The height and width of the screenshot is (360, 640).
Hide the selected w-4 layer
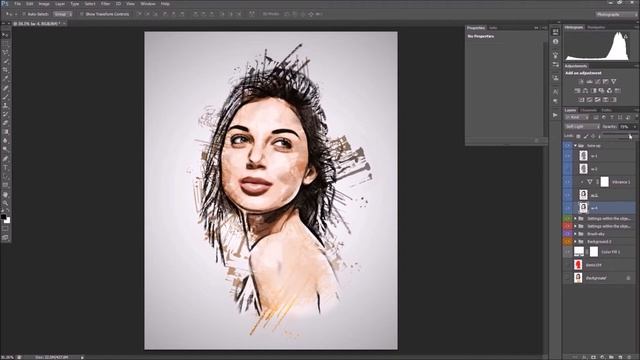567,208
